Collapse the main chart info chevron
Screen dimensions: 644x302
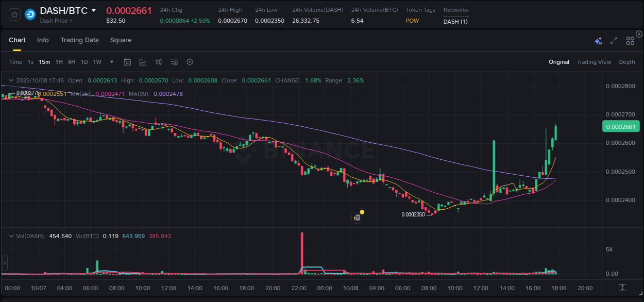click(x=10, y=80)
